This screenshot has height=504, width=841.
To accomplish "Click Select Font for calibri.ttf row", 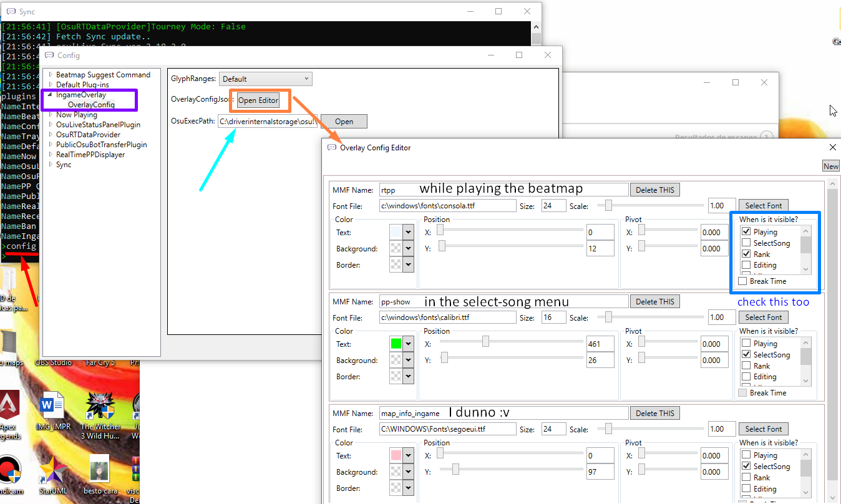I will pyautogui.click(x=763, y=317).
